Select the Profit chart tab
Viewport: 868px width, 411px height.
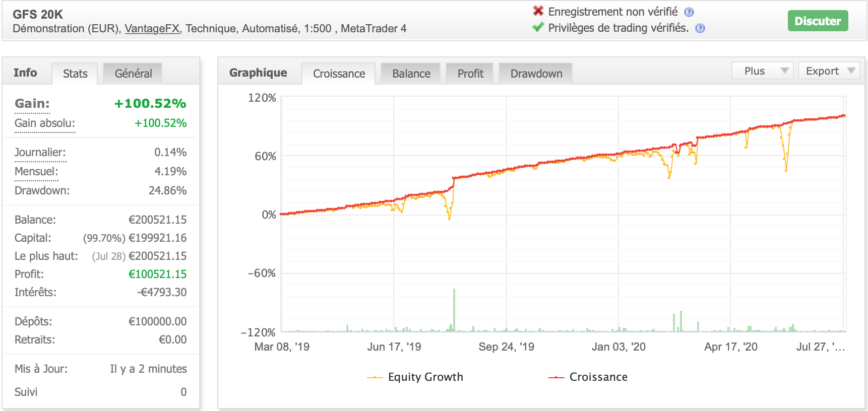click(x=470, y=74)
